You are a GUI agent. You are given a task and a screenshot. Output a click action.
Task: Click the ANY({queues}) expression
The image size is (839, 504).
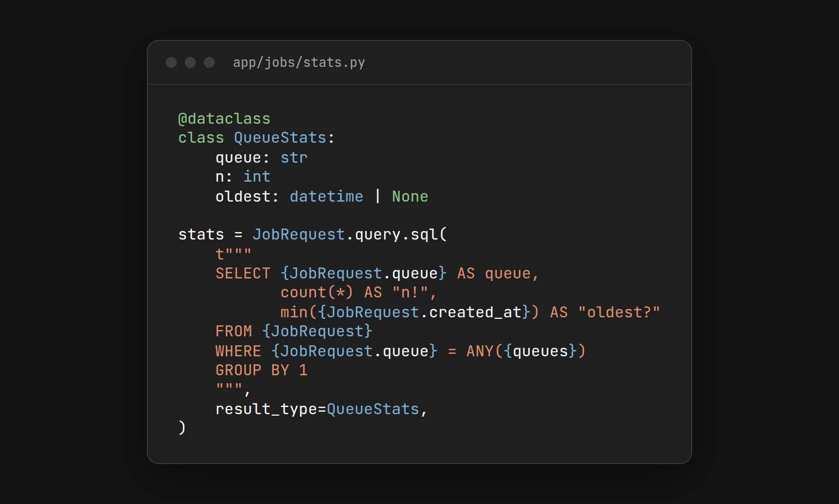point(526,351)
